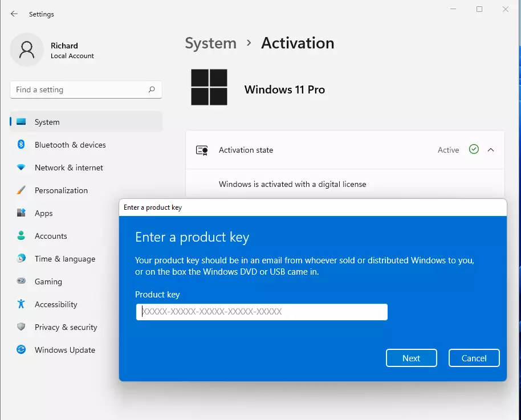
Task: Click the Activation page heading
Action: 298,43
